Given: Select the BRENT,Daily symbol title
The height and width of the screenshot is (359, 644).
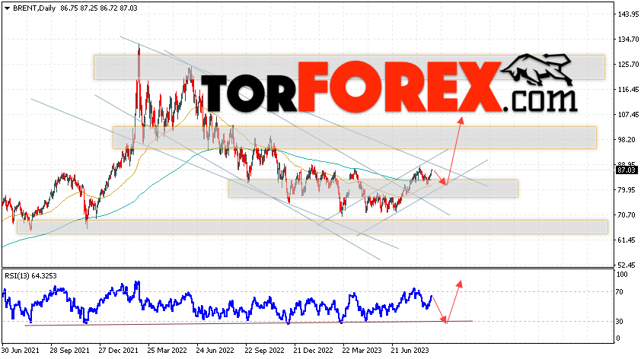Looking at the screenshot, I should [34, 8].
